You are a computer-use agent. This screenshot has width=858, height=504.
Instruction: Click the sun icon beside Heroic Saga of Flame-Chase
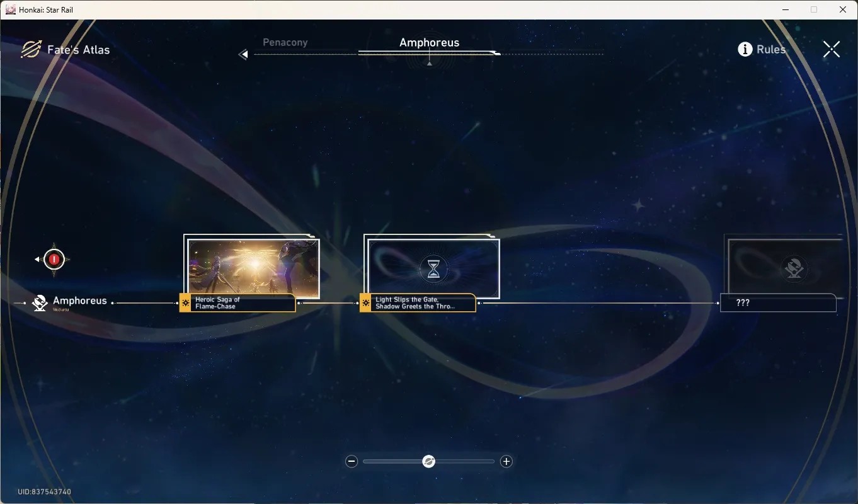tap(185, 303)
